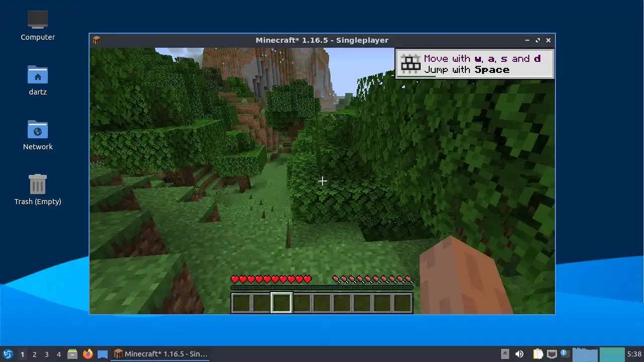
Task: Click the network connection tray icon
Action: pos(552,354)
